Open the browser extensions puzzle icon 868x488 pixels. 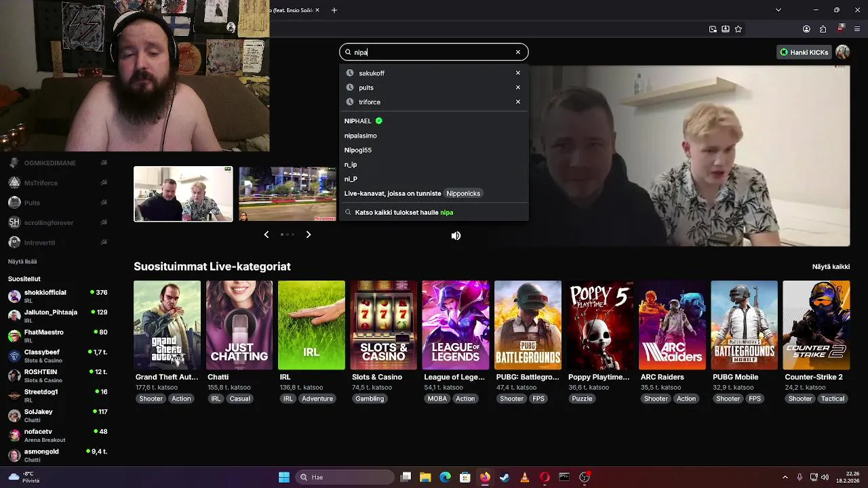pyautogui.click(x=823, y=29)
